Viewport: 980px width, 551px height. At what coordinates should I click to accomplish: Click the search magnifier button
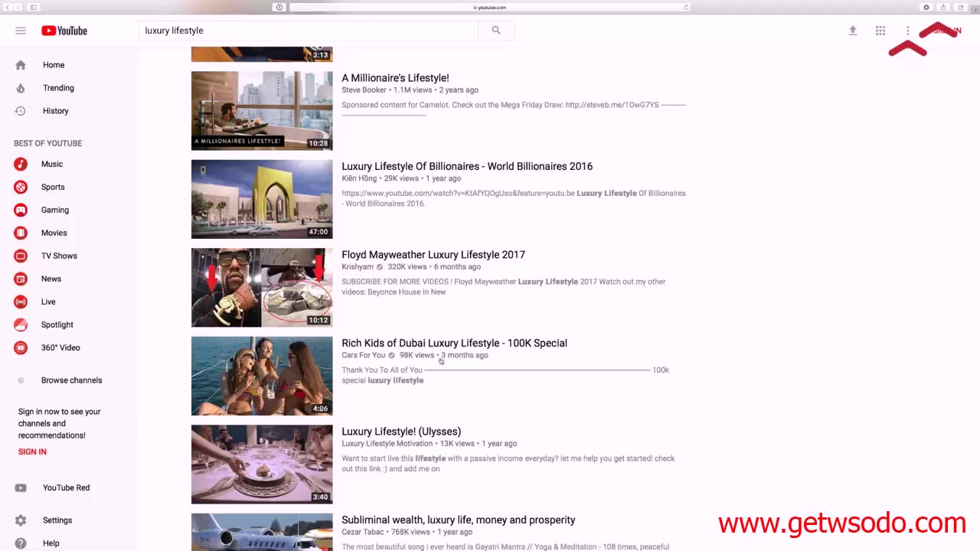(x=496, y=31)
